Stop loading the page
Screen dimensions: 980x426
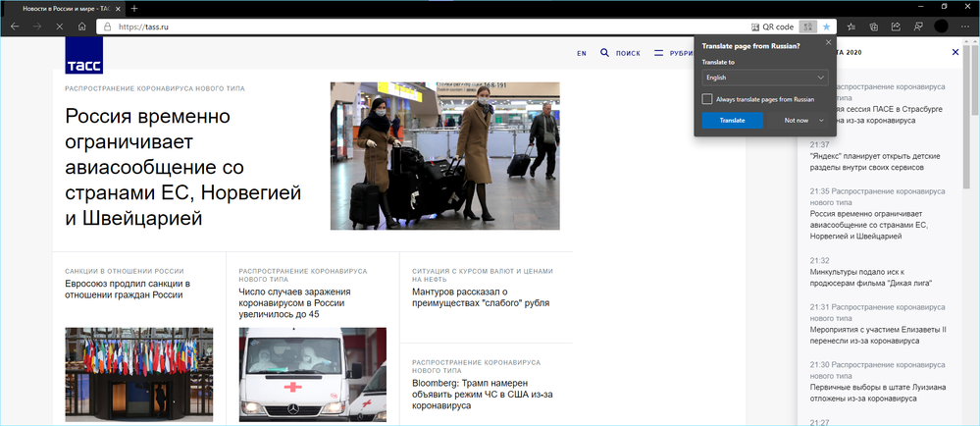tap(60, 27)
